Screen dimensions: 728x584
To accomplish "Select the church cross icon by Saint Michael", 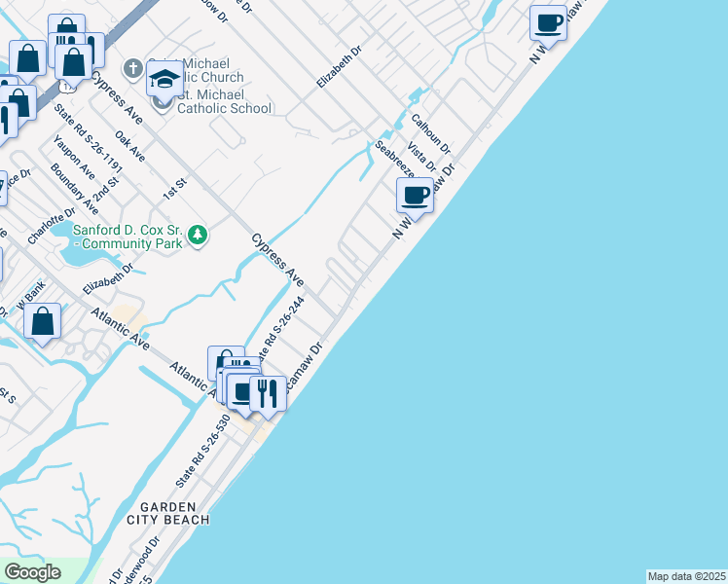I will [x=132, y=69].
